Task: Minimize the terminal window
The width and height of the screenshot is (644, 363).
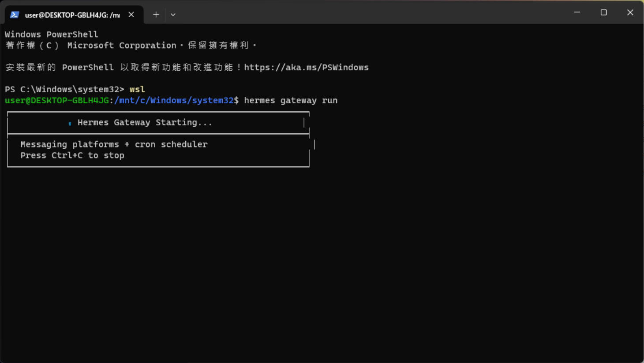Action: pos(577,12)
